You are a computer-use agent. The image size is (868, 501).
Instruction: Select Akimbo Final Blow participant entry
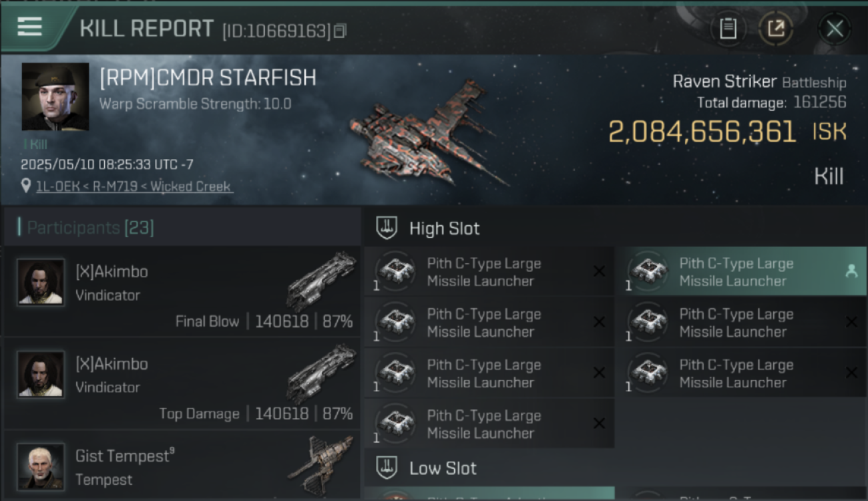click(182, 291)
